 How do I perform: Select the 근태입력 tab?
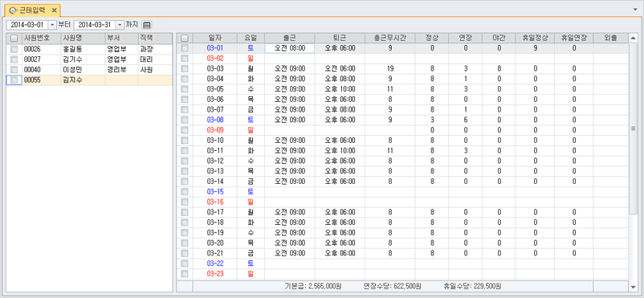point(32,10)
